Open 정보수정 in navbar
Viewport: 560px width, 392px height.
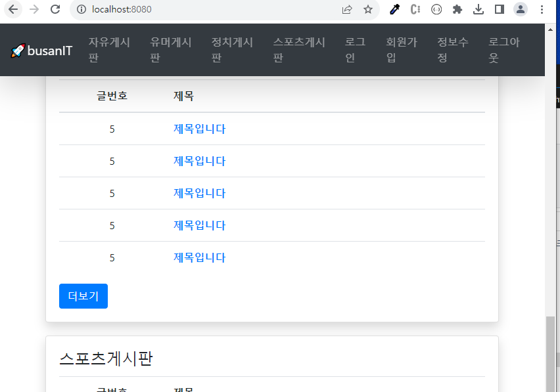tap(452, 50)
